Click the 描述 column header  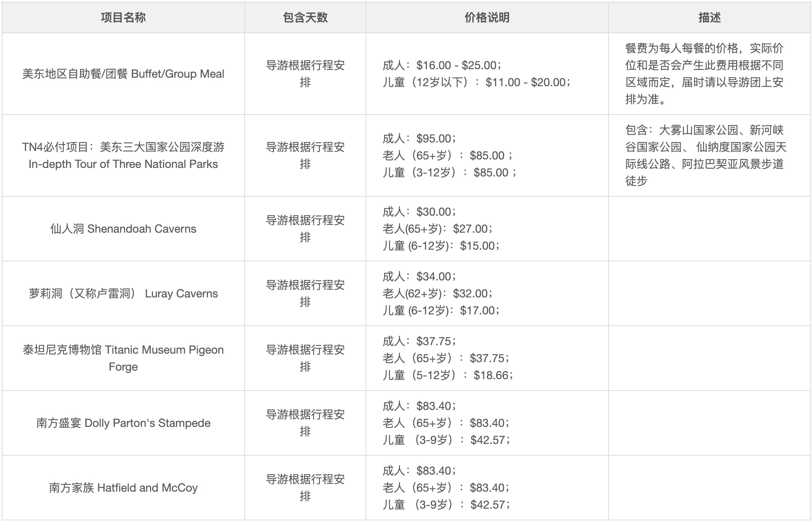point(709,17)
